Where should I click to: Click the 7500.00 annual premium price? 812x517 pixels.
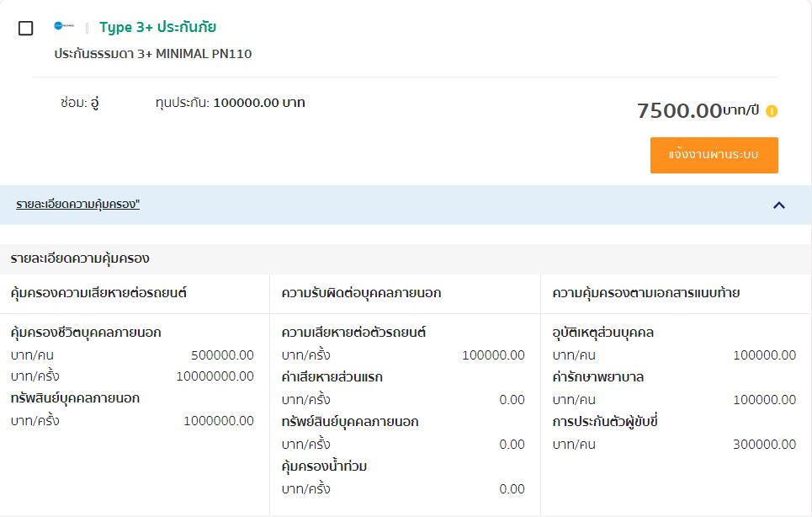point(679,110)
